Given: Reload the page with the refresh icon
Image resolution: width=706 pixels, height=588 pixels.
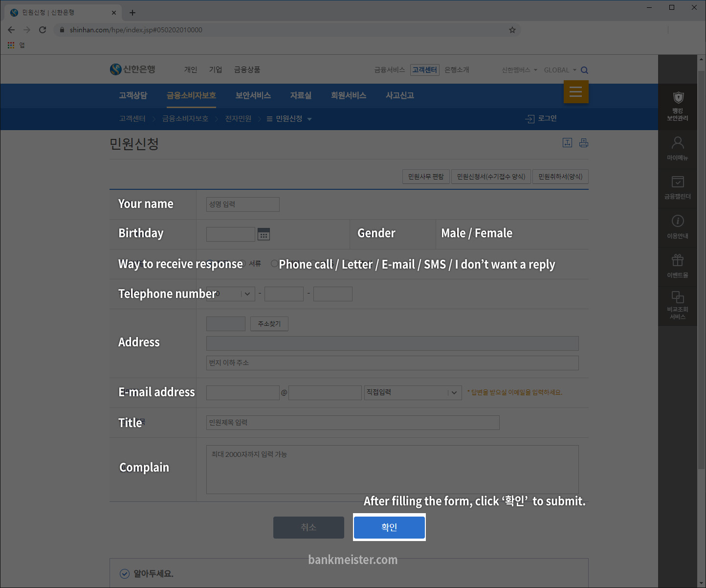Looking at the screenshot, I should click(x=43, y=30).
